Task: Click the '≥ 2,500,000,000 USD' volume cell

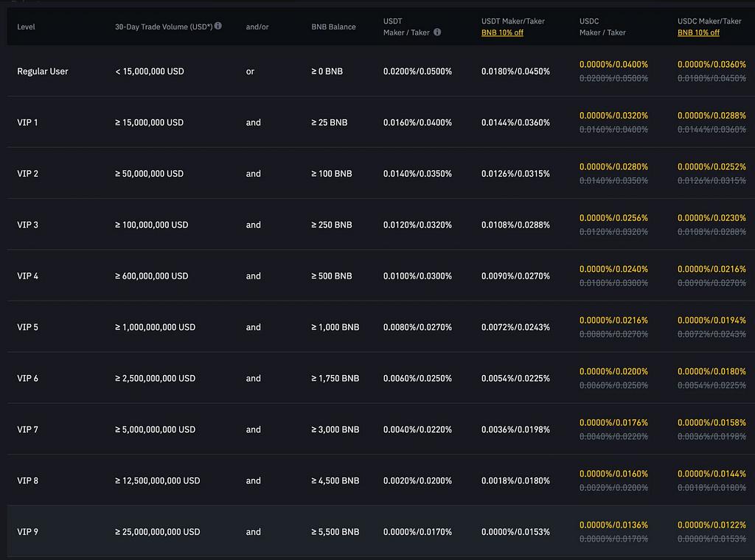Action: click(x=155, y=379)
